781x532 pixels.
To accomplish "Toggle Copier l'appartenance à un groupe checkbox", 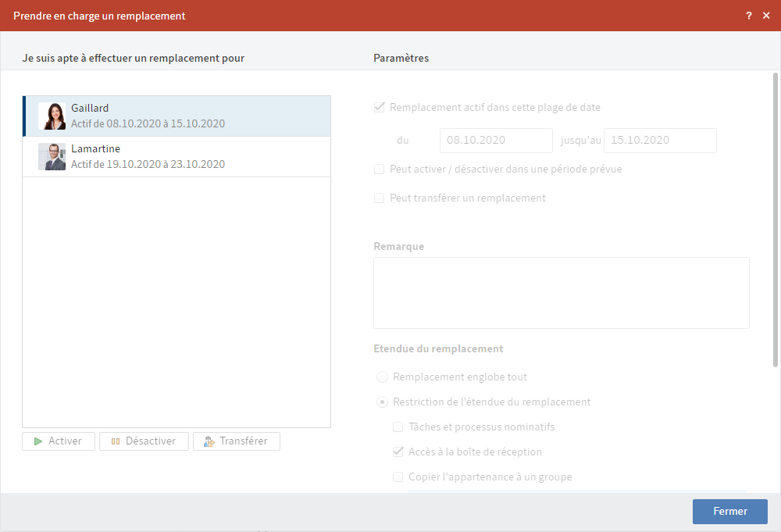I will click(398, 477).
